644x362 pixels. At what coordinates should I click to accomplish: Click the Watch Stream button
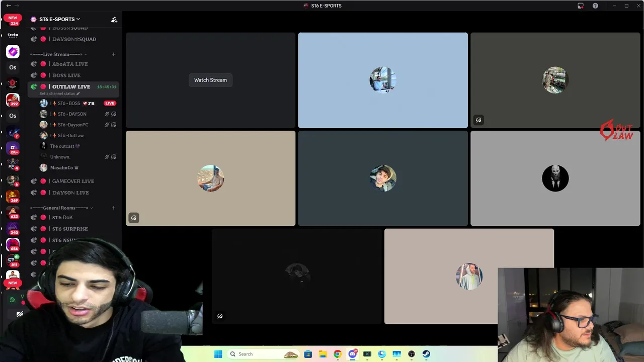[x=210, y=80]
